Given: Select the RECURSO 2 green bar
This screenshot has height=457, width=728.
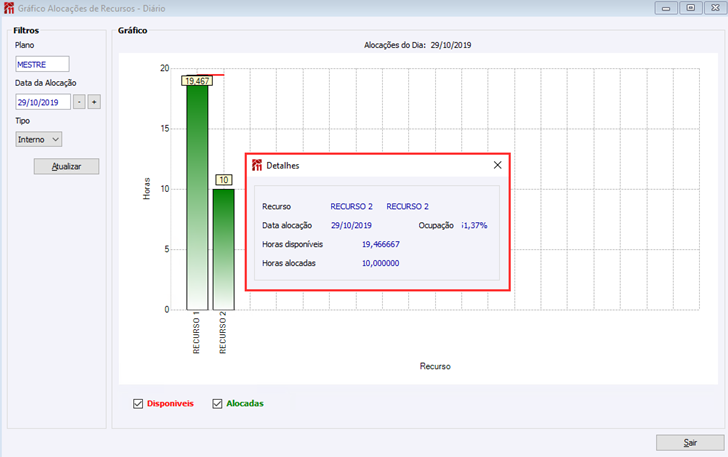Looking at the screenshot, I should [224, 249].
